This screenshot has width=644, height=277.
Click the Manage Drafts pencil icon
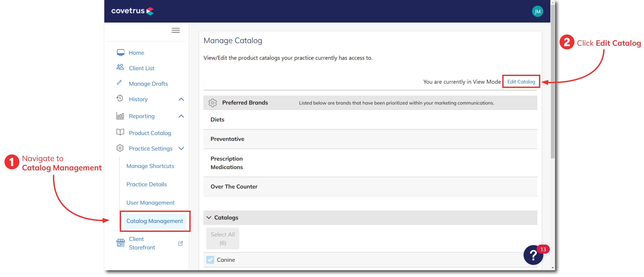click(119, 83)
